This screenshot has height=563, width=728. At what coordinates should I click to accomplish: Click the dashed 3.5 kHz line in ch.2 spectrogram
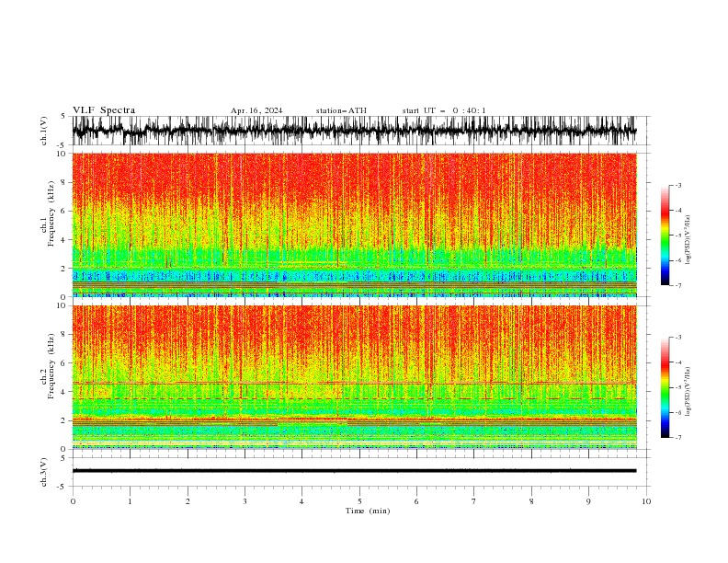[354, 398]
